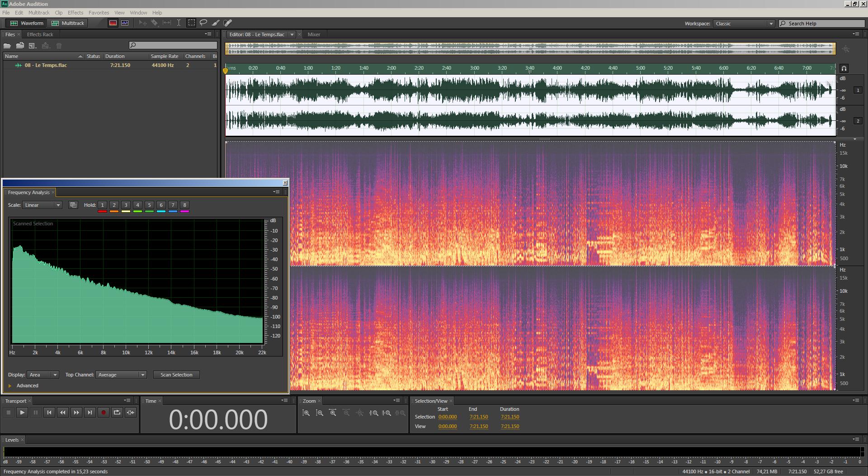Select the Marquee Selection tool
The width and height of the screenshot is (868, 476).
pyautogui.click(x=192, y=23)
